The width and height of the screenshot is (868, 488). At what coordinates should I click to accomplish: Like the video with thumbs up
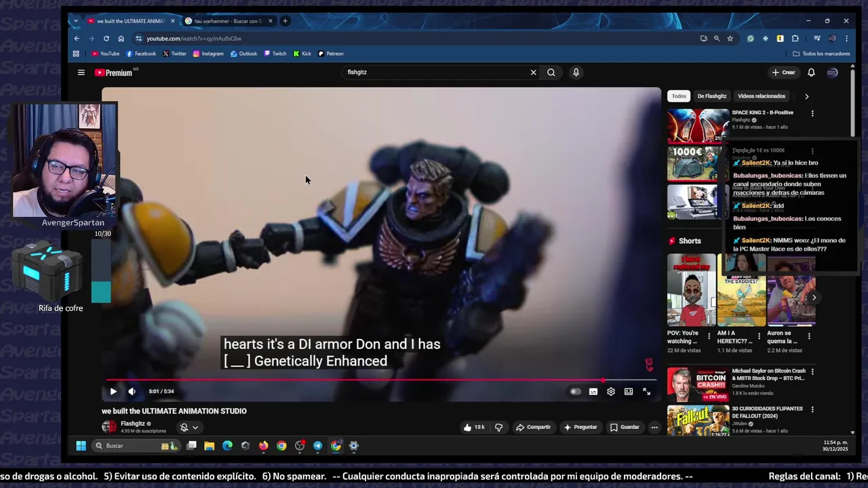pos(475,427)
